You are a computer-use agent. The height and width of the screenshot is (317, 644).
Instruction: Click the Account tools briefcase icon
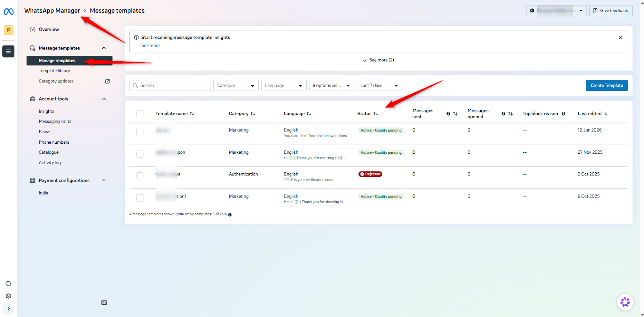[32, 99]
